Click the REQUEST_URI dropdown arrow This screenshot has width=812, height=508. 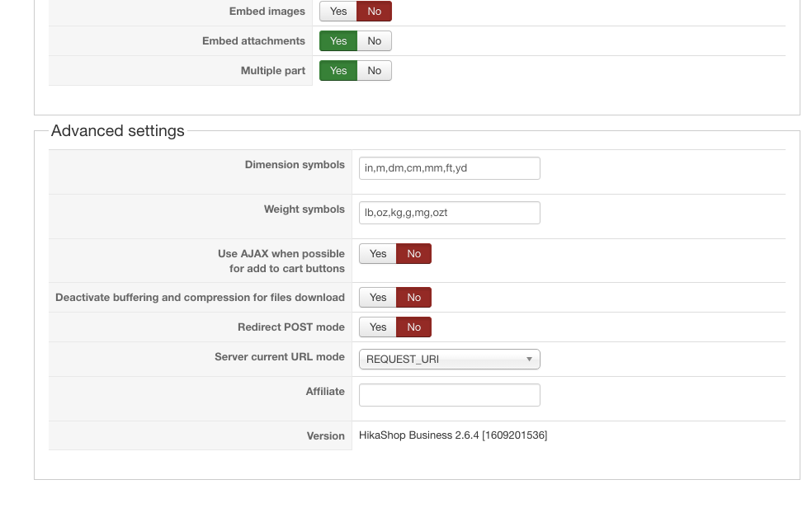click(x=529, y=360)
